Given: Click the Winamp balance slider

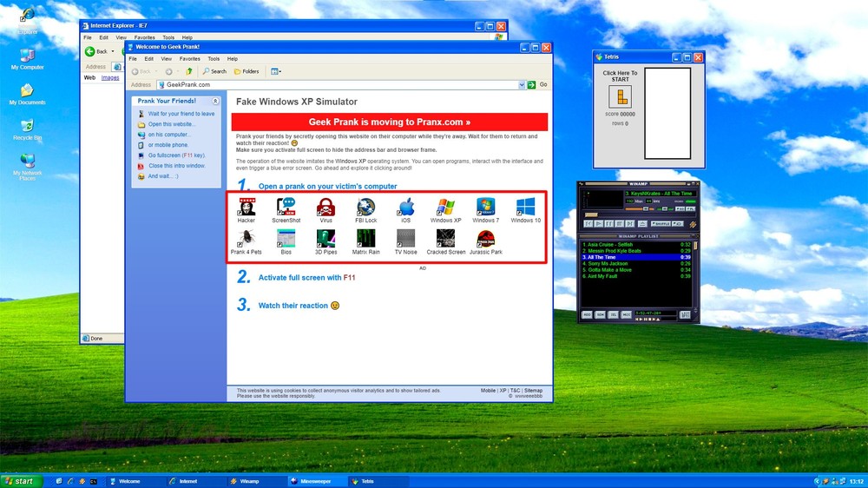Looking at the screenshot, I should coord(666,208).
